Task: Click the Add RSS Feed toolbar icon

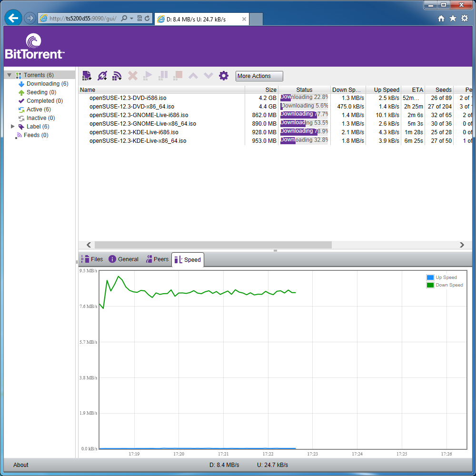Action: coord(117,76)
